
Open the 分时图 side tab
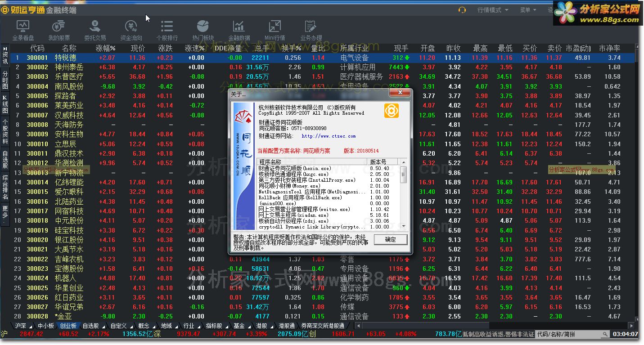[5, 80]
